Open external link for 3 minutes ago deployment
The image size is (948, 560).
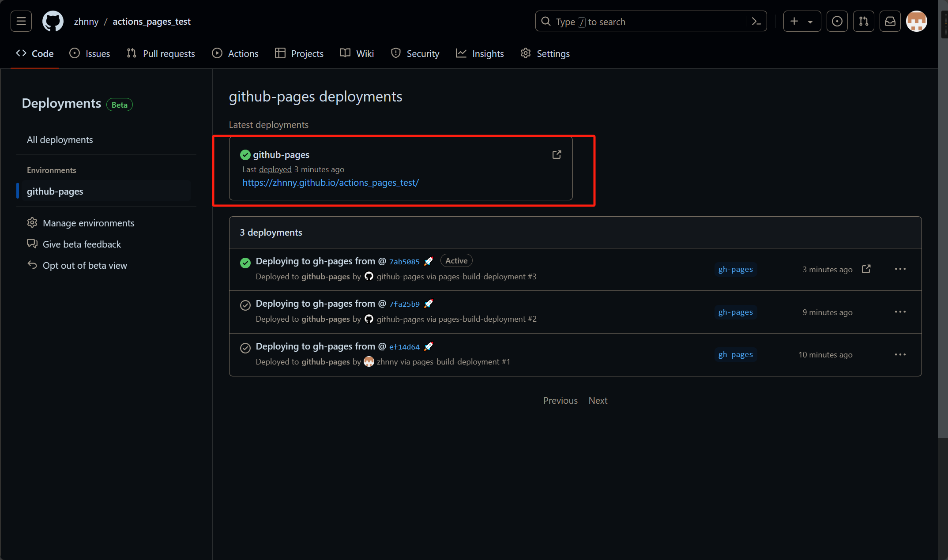pyautogui.click(x=866, y=269)
